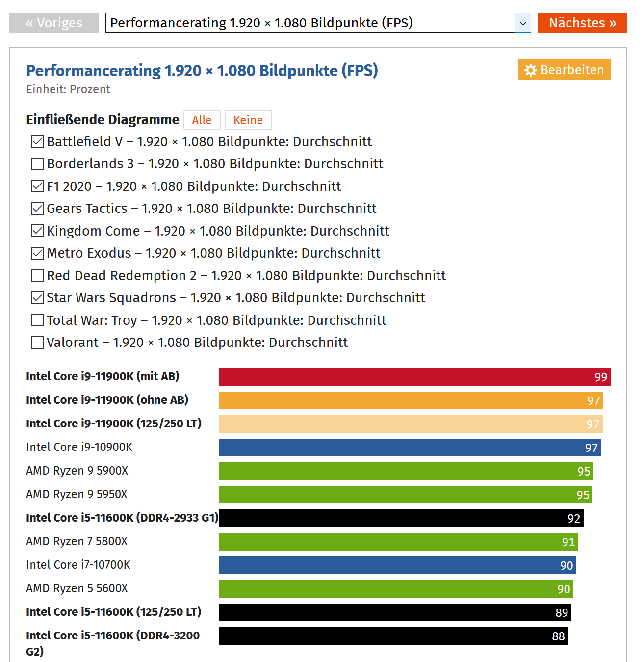Click label Intel Core i9-10900K

click(79, 447)
